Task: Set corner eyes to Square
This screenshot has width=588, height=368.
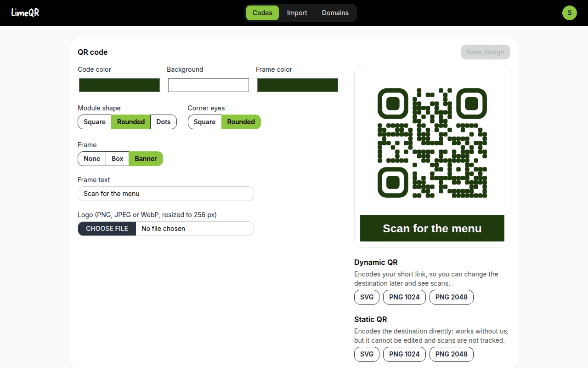Action: click(x=204, y=122)
